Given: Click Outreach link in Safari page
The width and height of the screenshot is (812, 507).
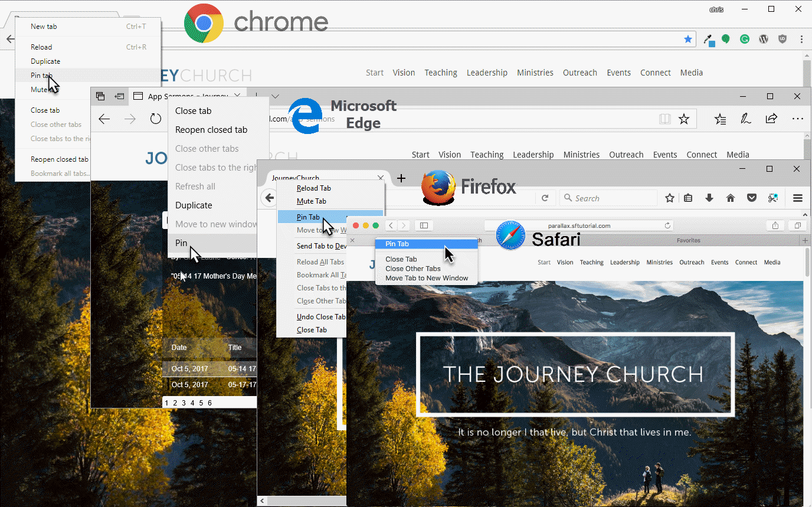Looking at the screenshot, I should click(692, 262).
